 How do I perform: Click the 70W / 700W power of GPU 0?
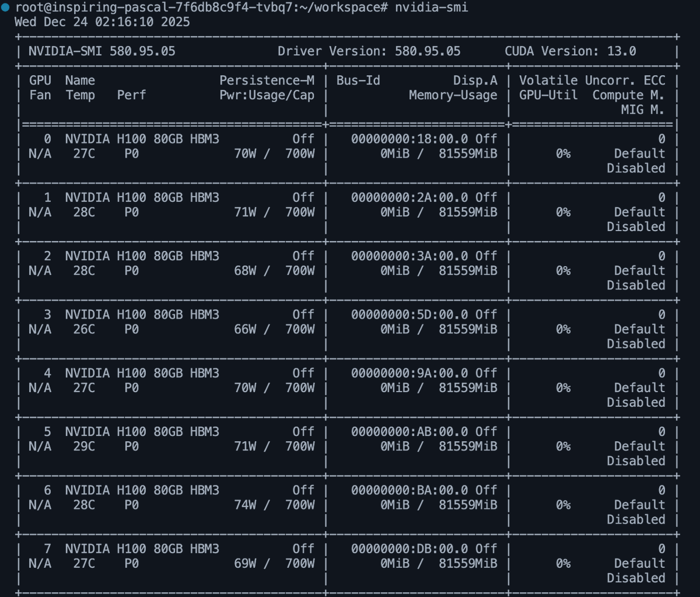click(x=274, y=153)
